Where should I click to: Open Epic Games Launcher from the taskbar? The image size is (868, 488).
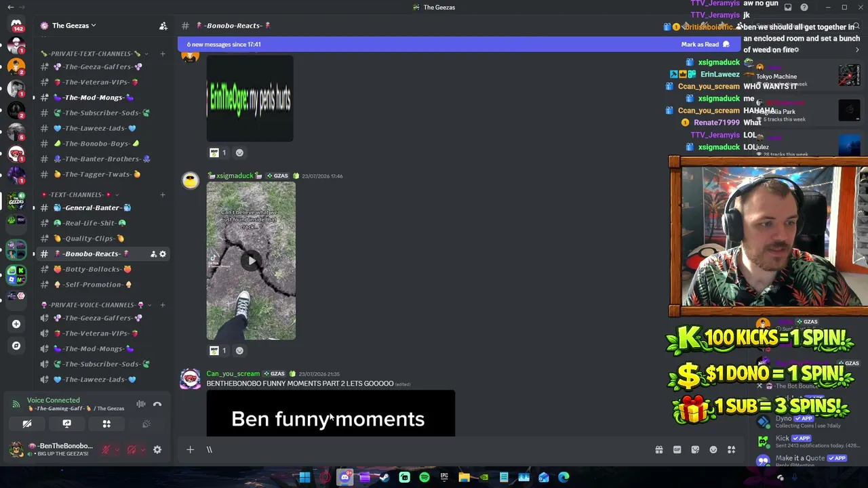[x=444, y=477]
